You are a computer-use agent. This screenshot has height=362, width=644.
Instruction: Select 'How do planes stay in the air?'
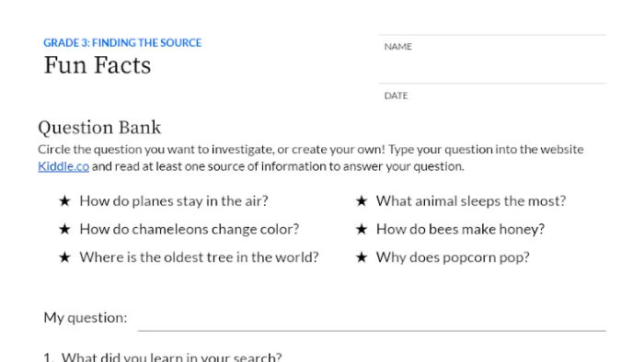point(174,201)
